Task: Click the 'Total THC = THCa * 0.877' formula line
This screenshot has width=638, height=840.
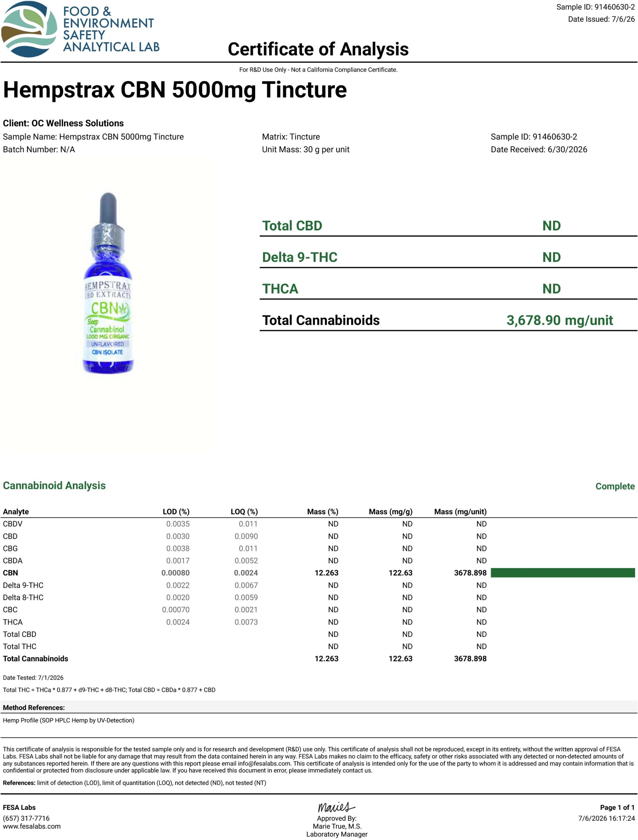Action: 109,690
